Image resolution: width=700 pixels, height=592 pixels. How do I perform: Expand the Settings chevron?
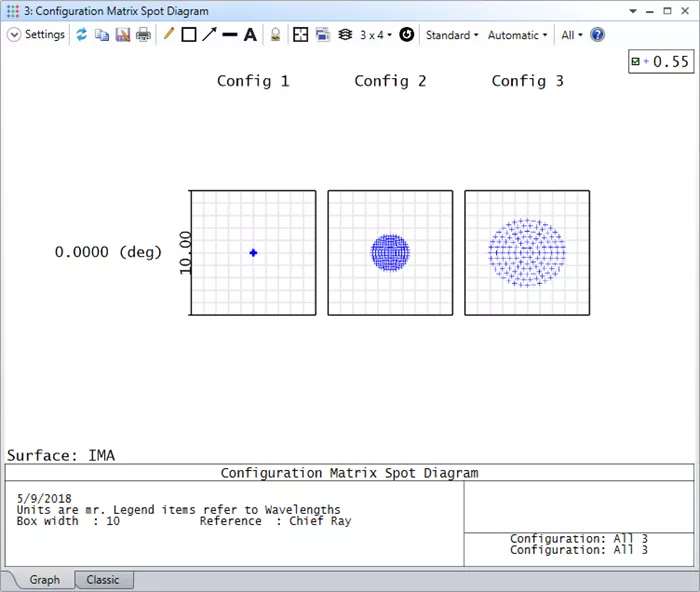pos(14,35)
